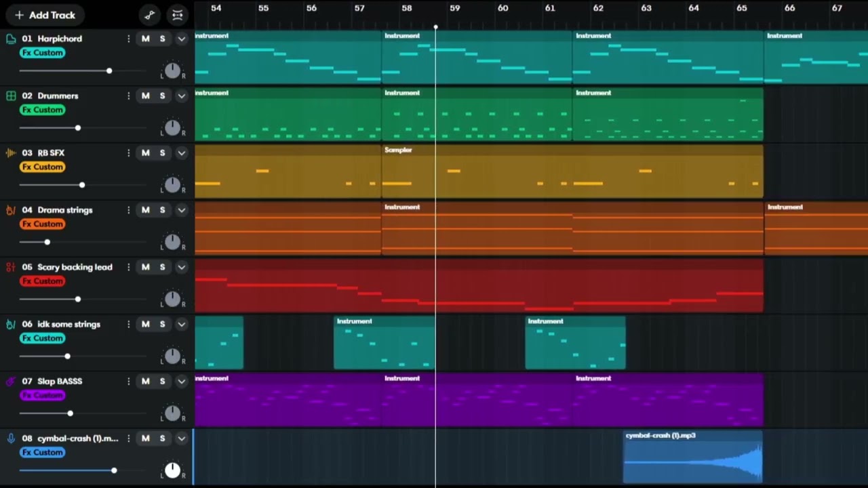The width and height of the screenshot is (868, 488).
Task: Open Fx Custom on Scary backing lead
Action: (x=43, y=281)
